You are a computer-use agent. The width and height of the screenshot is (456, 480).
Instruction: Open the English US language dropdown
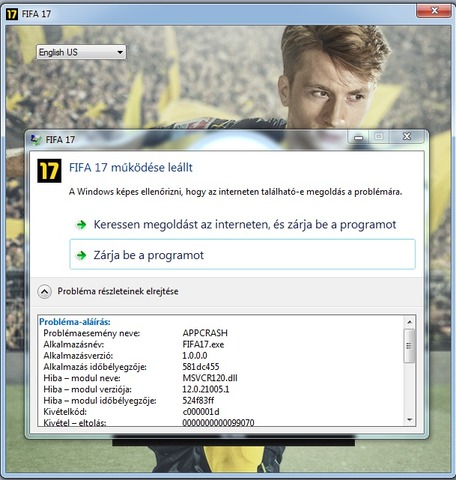(x=81, y=52)
